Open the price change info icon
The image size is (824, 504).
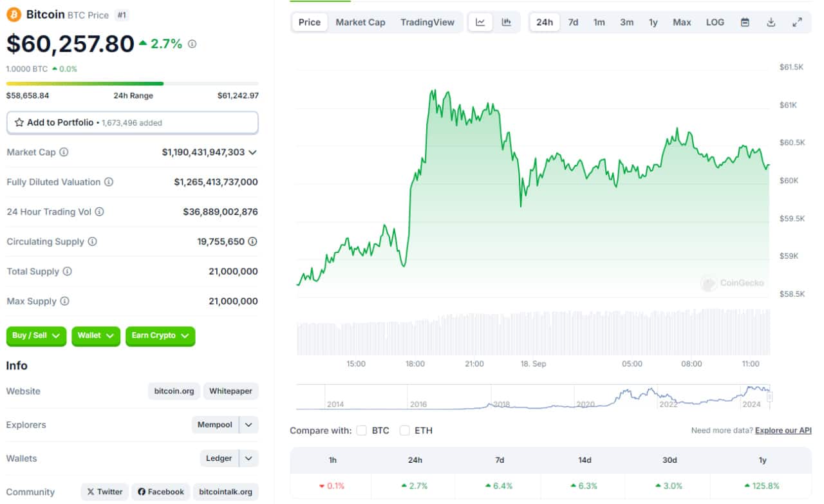pos(192,44)
